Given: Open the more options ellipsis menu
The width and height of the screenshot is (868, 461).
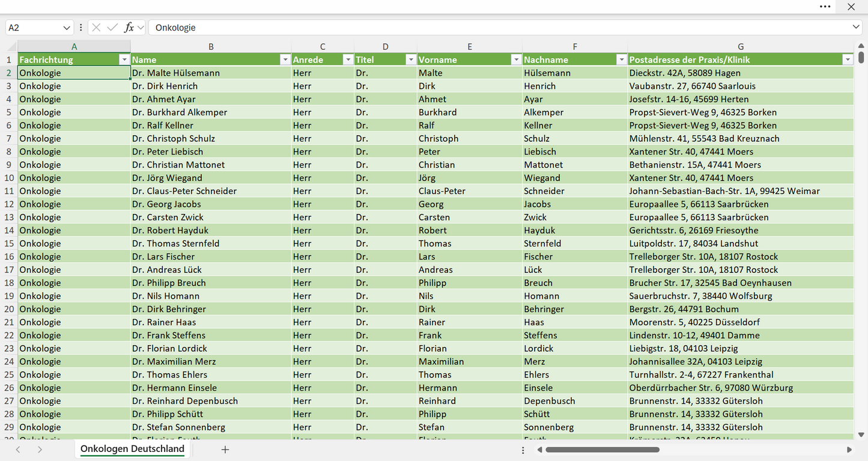Looking at the screenshot, I should tap(825, 7).
